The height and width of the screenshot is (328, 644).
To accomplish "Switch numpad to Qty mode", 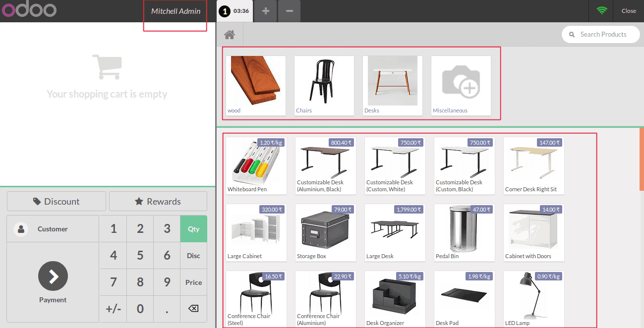I will click(x=193, y=229).
